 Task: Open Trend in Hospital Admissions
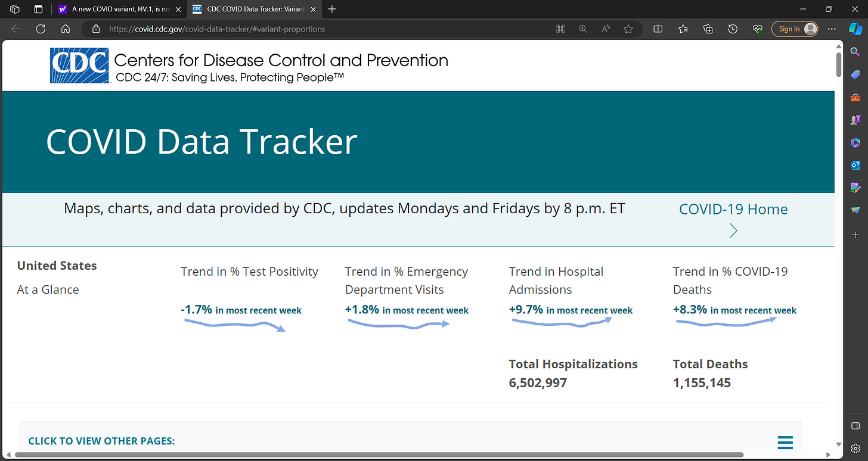click(x=556, y=281)
